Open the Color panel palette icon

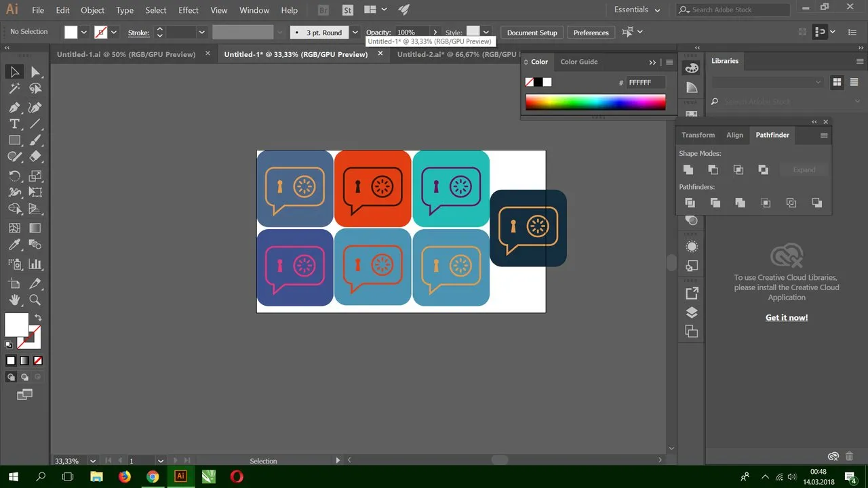pyautogui.click(x=692, y=68)
